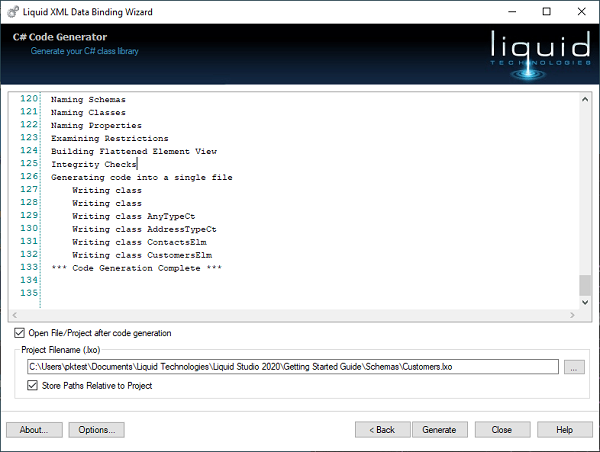Click the output log scrollbar down arrow
600x452 pixels.
tap(585, 311)
